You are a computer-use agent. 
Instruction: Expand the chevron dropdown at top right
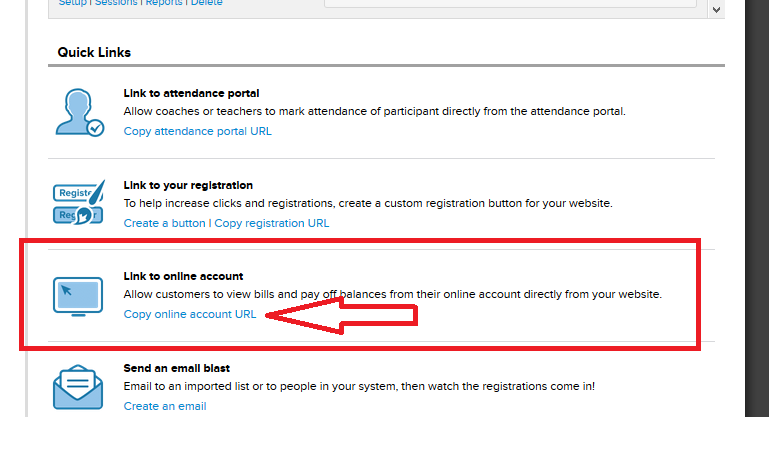coord(716,9)
